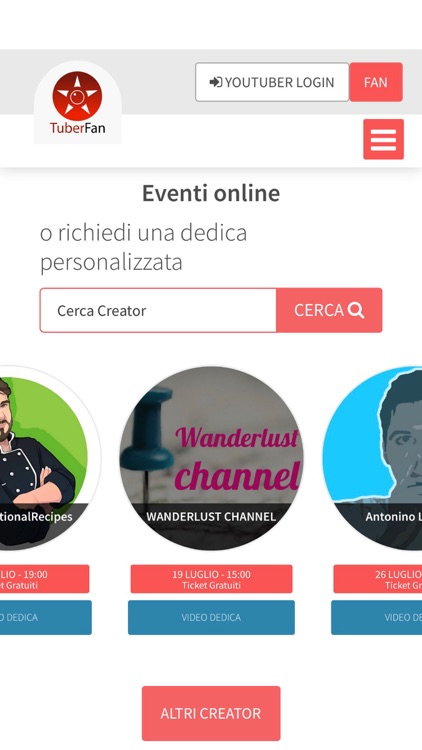Show more with ALTRI CREATOR
Viewport: 422px width, 750px height.
coord(211,713)
